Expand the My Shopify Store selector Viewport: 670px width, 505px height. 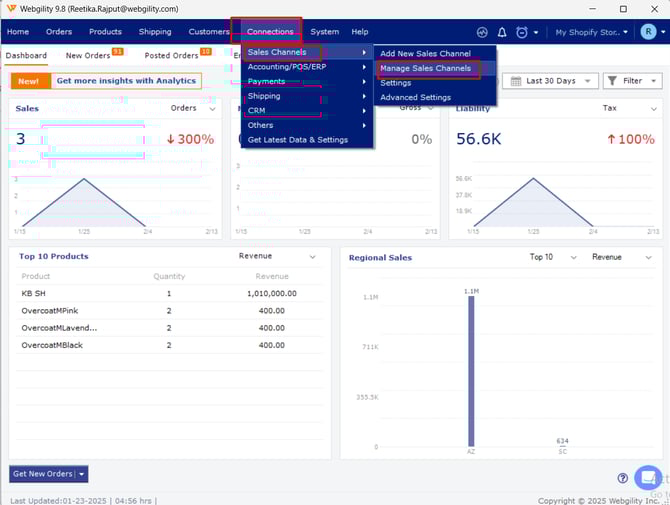point(592,32)
